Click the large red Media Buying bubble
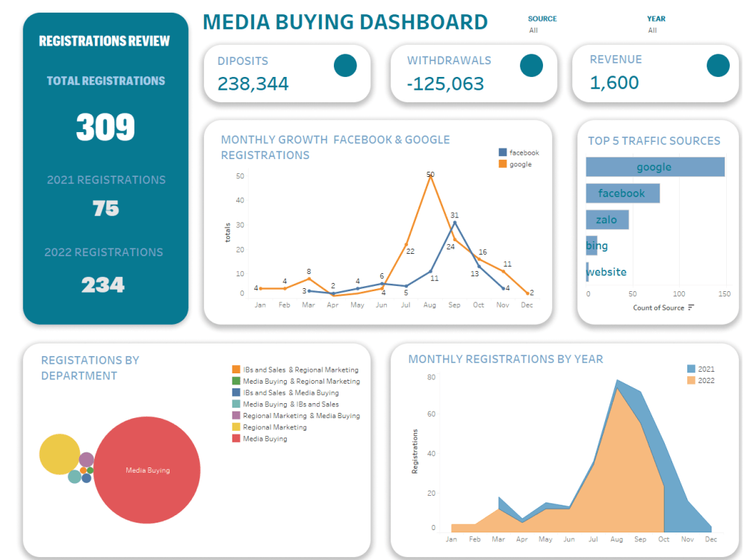The image size is (747, 560). (146, 470)
